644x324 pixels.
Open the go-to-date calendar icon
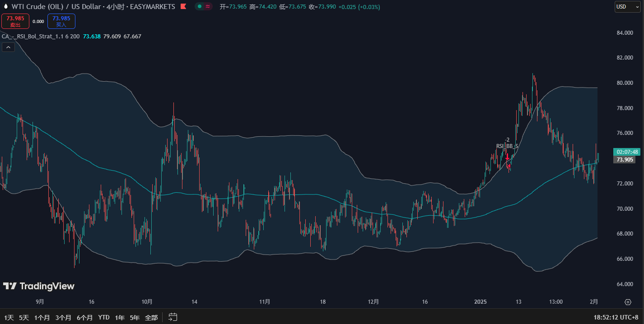point(173,317)
